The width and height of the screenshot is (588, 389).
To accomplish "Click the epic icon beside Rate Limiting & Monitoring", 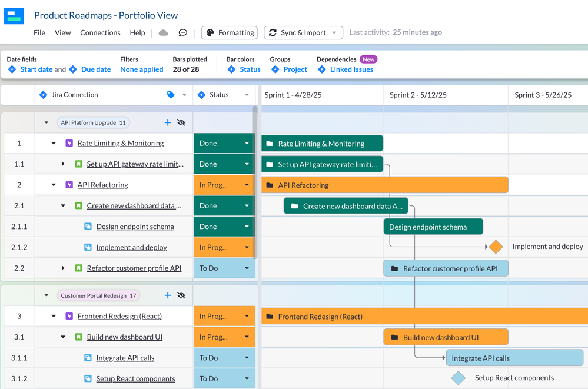I will pos(69,143).
